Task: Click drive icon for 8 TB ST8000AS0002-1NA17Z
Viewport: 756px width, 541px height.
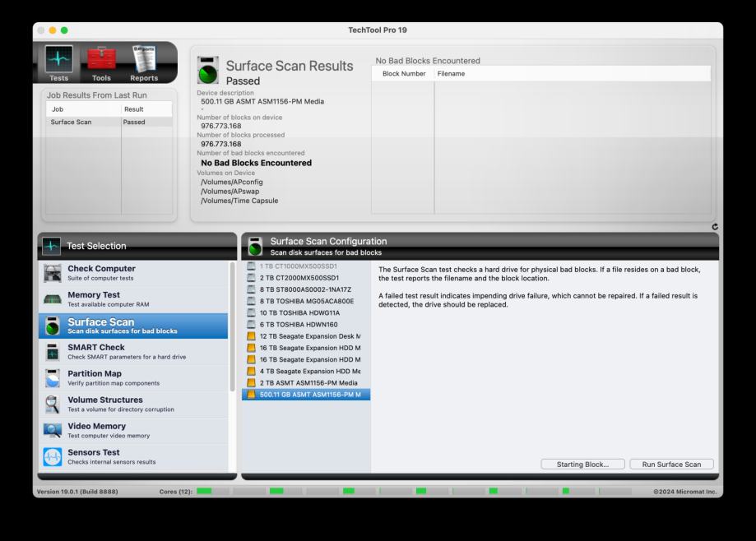Action: pyautogui.click(x=251, y=289)
